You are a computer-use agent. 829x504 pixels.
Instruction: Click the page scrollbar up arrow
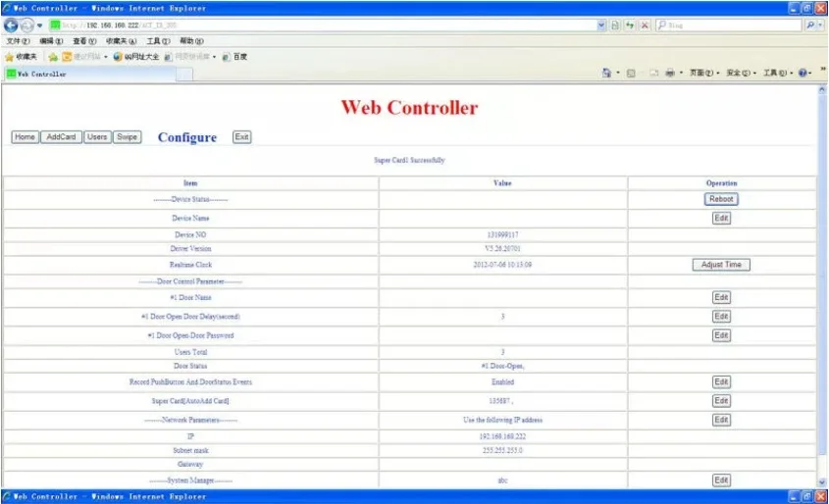pos(822,90)
